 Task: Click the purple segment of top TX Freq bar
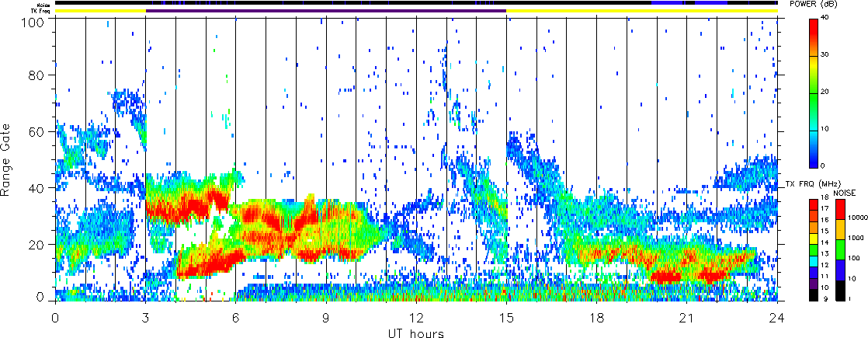[326, 11]
